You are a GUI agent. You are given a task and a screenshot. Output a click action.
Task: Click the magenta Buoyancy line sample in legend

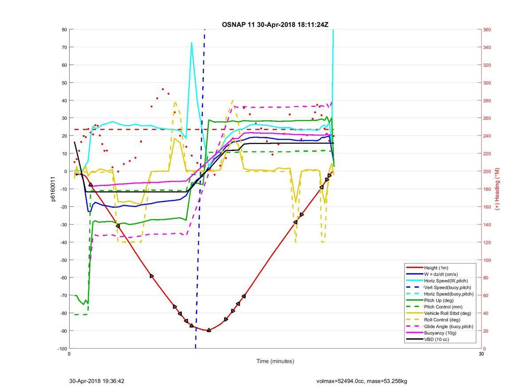[414, 333]
